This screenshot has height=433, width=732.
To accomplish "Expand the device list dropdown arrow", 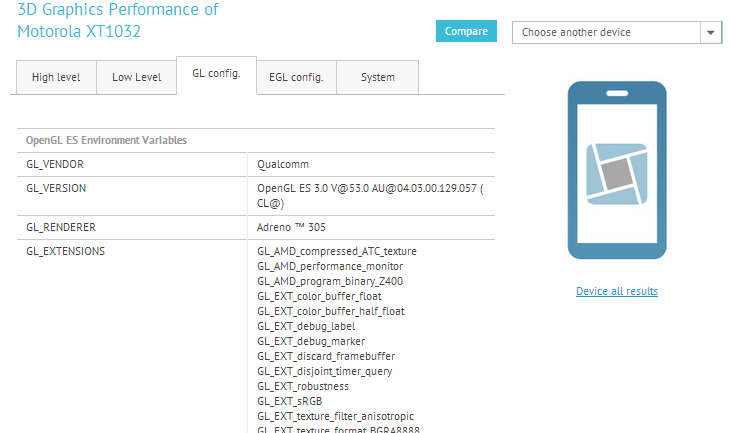I will (711, 33).
